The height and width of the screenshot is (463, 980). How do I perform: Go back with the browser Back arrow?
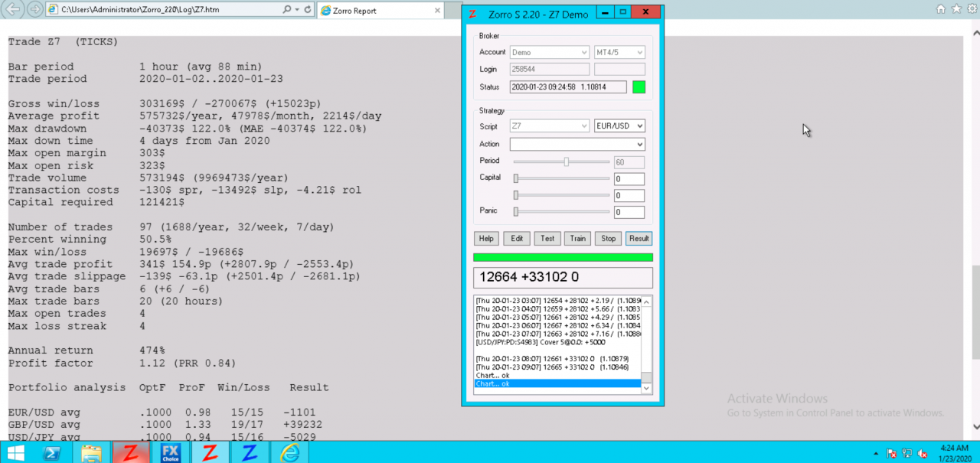(15, 10)
